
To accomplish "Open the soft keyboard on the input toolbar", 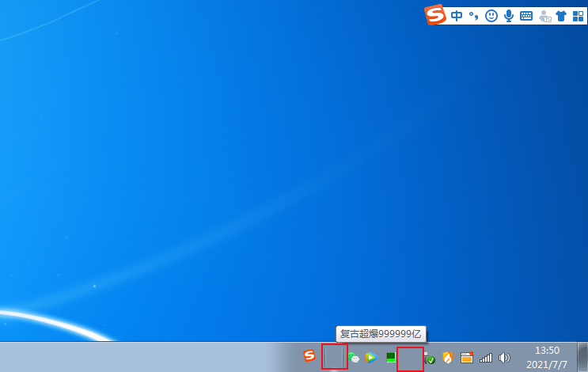I will (526, 16).
